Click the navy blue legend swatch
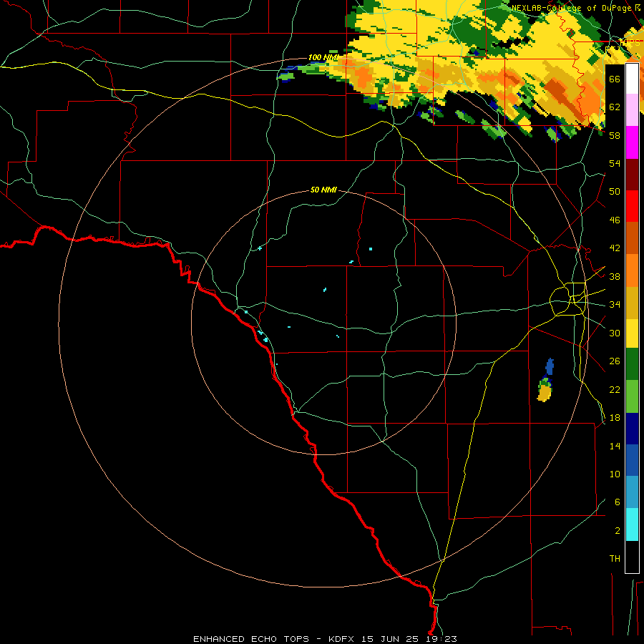The width and height of the screenshot is (644, 644). (632, 429)
